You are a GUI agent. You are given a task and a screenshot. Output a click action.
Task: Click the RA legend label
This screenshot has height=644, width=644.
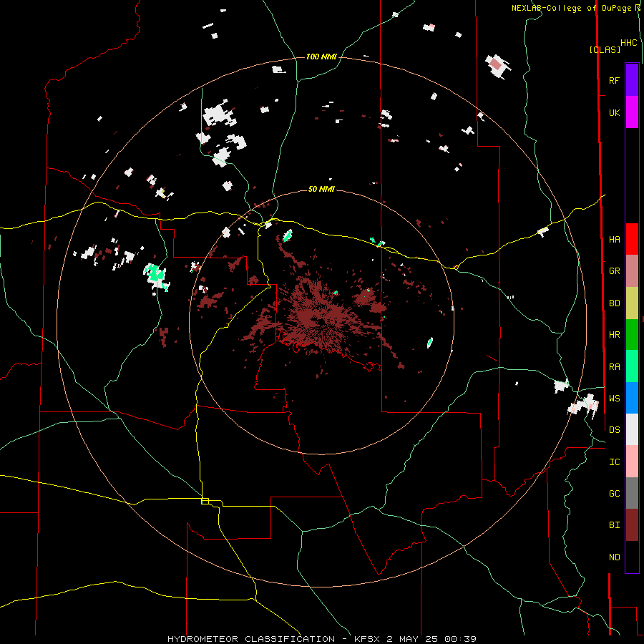[614, 367]
